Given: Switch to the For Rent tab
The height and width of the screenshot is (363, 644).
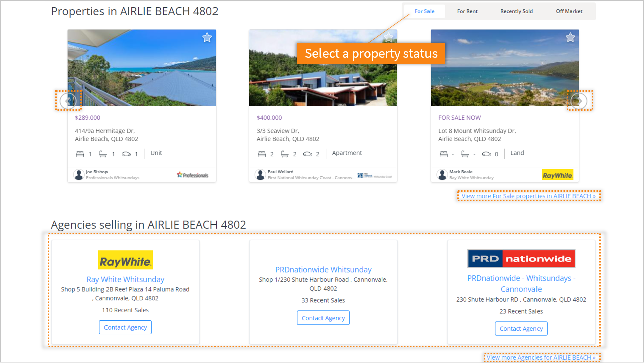Looking at the screenshot, I should (x=467, y=11).
